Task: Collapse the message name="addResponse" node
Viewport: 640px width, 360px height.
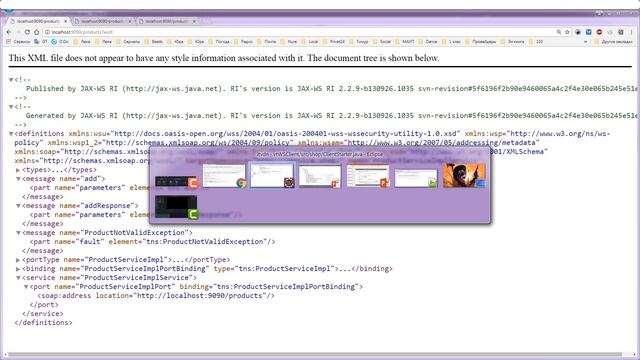Action: click(x=18, y=206)
